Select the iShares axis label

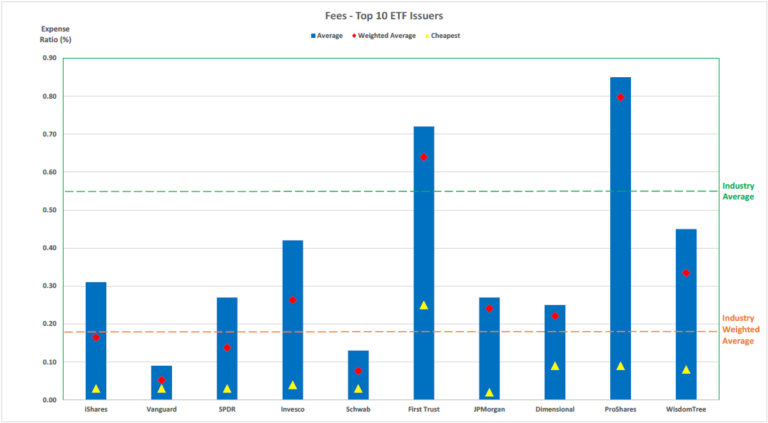click(x=96, y=409)
